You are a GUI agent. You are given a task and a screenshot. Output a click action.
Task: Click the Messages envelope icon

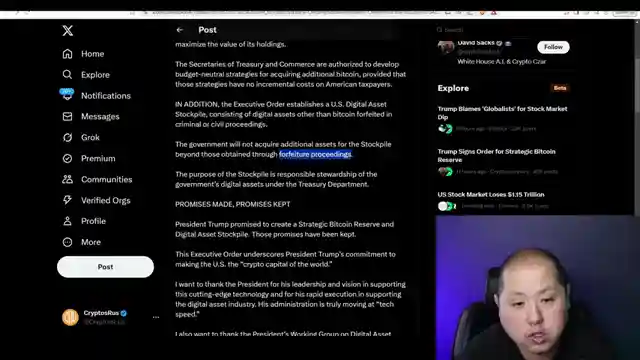coord(67,117)
